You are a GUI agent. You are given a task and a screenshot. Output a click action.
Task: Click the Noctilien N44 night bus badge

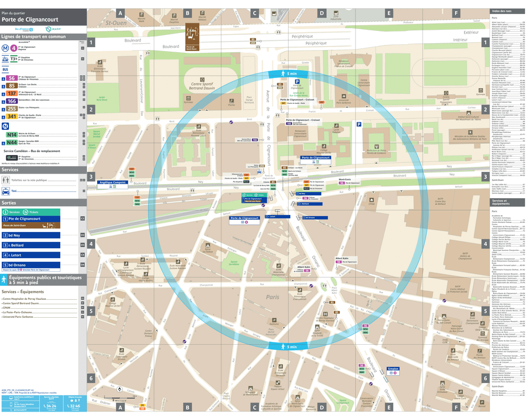coord(12,142)
